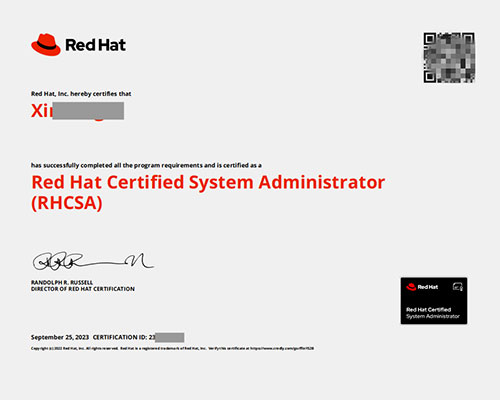This screenshot has width=500, height=400.
Task: Click the 'September 25, 2023' date
Action: tap(60, 337)
